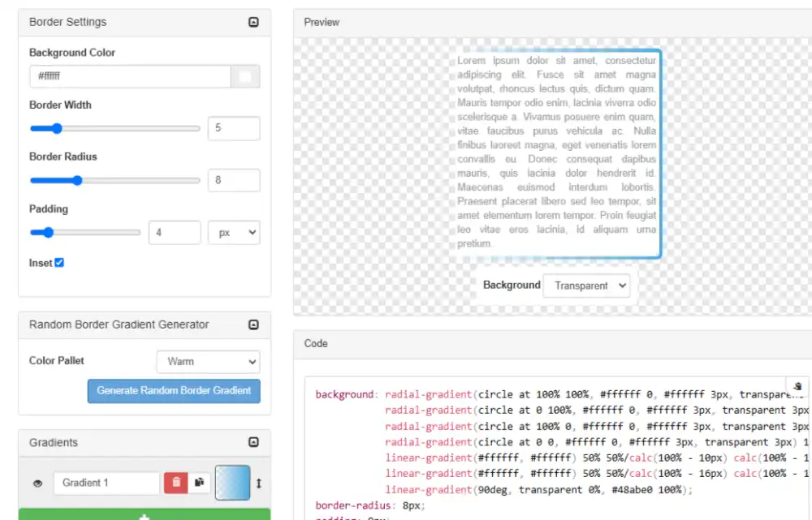This screenshot has width=812, height=520.
Task: Adjust the Border Width slider
Action: click(115, 128)
